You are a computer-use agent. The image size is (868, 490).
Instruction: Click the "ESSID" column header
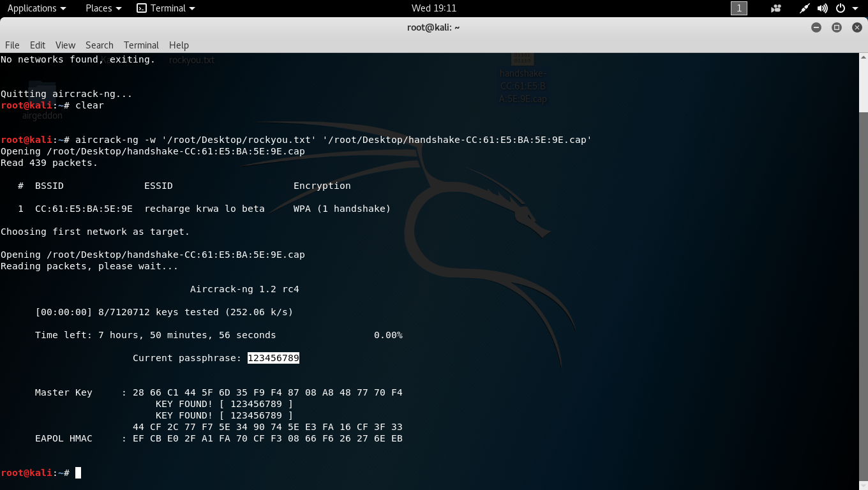click(x=158, y=186)
